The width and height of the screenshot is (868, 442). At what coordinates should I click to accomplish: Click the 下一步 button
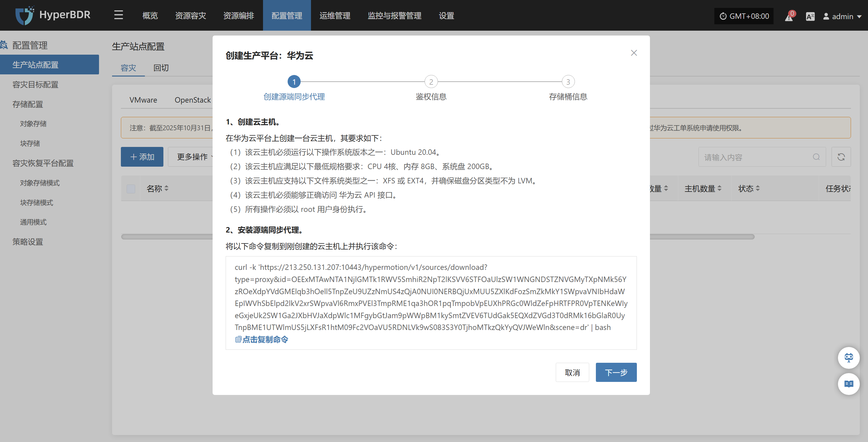click(x=616, y=372)
